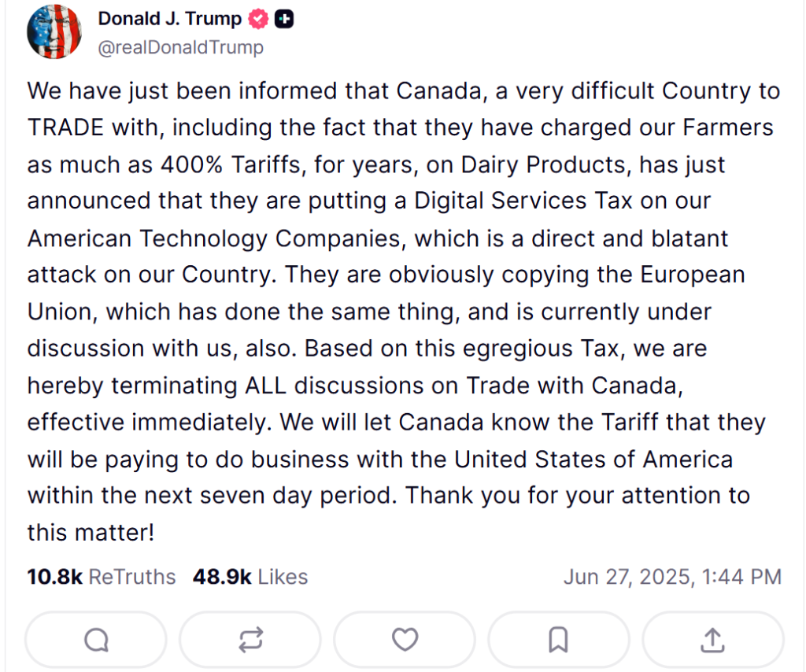The width and height of the screenshot is (806, 672).
Task: Open the flag-painted profile avatar
Action: click(x=54, y=31)
